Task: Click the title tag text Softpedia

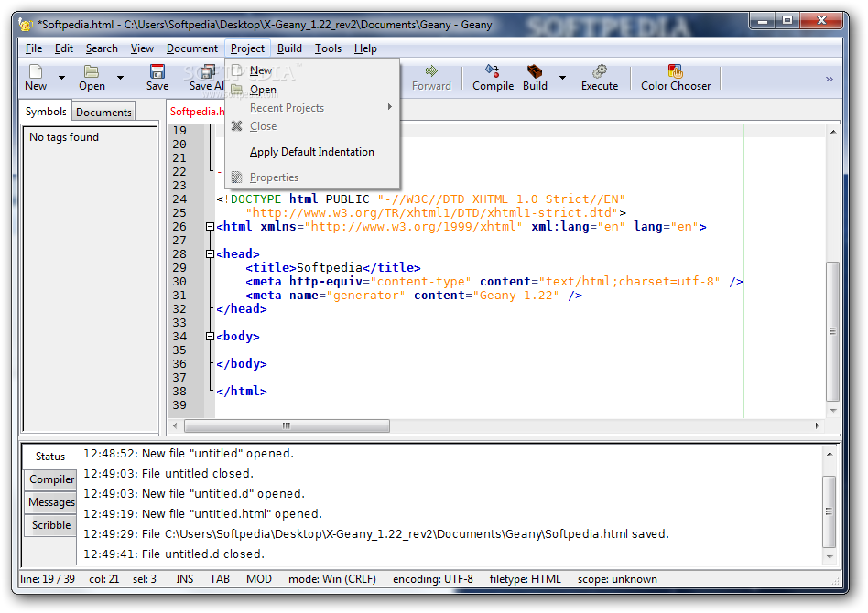Action: (x=330, y=268)
